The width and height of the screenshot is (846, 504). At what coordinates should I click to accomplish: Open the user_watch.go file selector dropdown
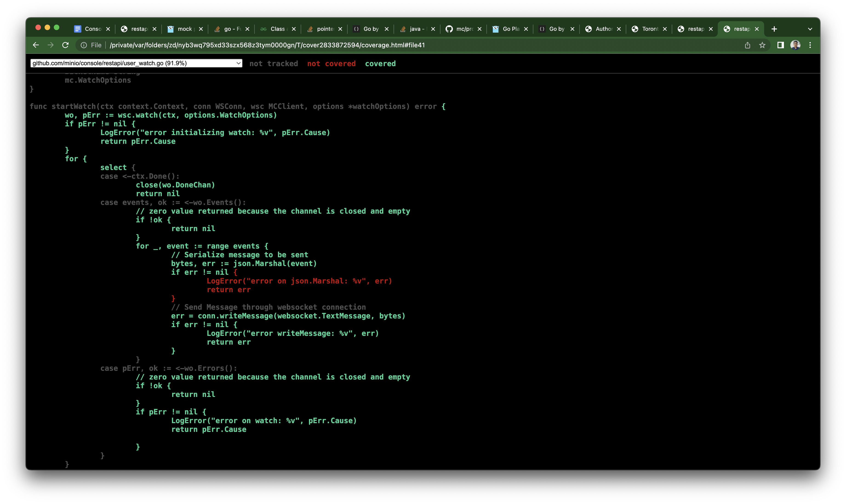click(x=136, y=63)
